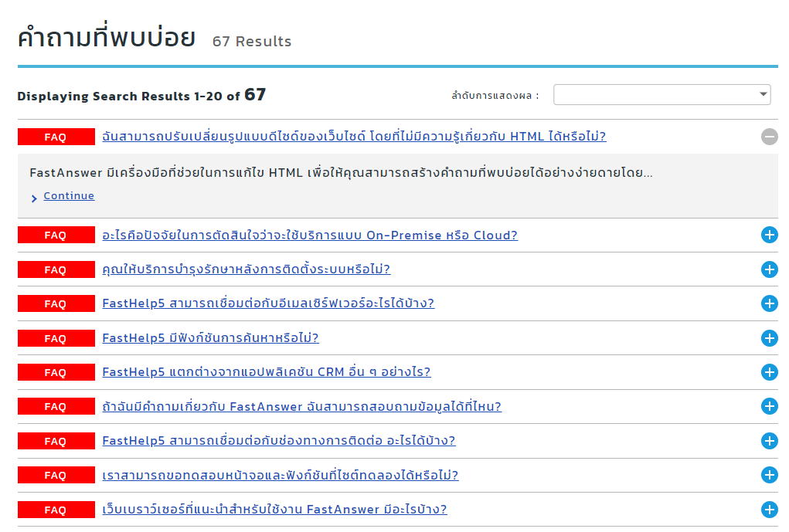789x532 pixels.
Task: Expand the FAQ about where to ask FastAnswer questions
Action: tap(769, 406)
